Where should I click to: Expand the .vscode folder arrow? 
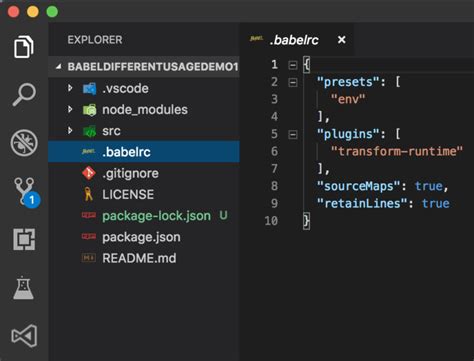[70, 88]
